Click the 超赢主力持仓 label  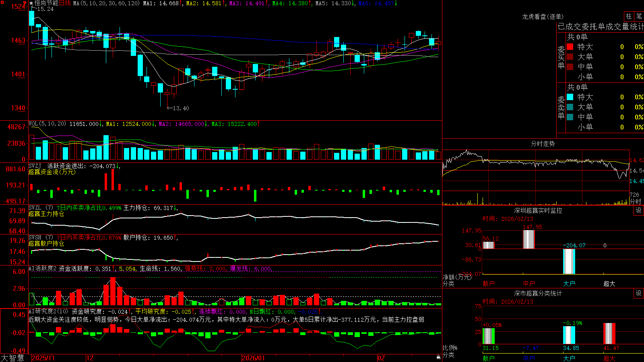click(46, 214)
